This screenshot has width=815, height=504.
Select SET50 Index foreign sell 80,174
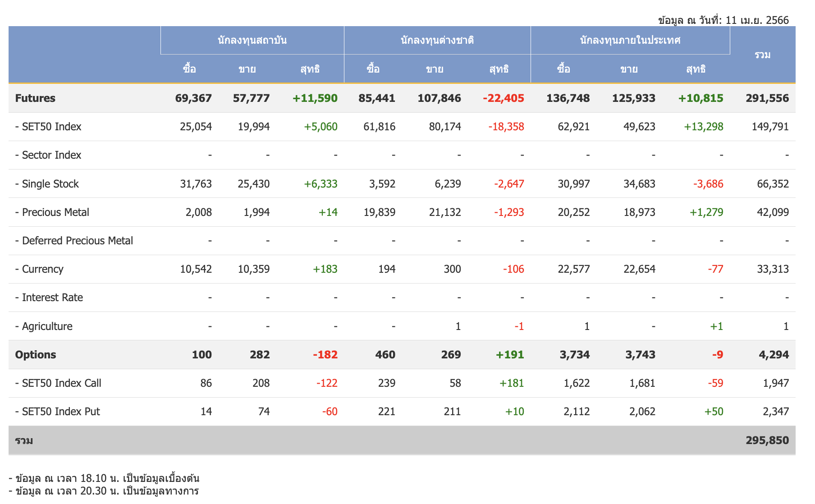[x=445, y=127]
